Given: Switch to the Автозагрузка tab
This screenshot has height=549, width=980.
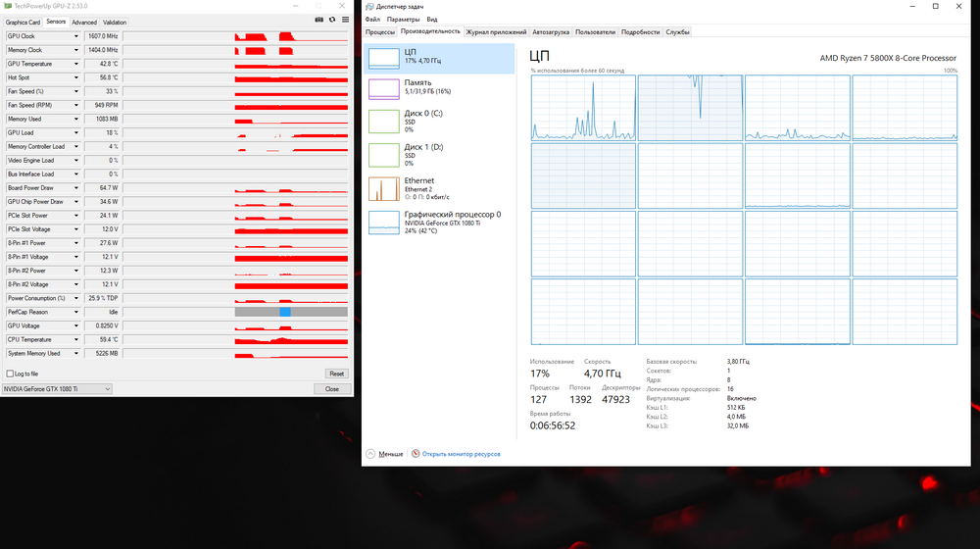Looking at the screenshot, I should 551,32.
